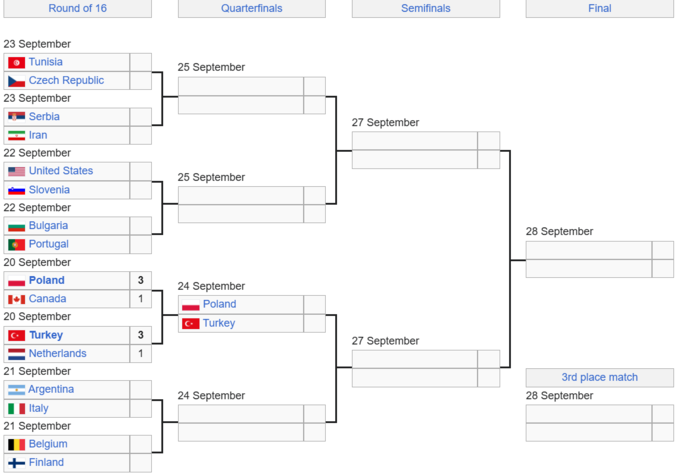The height and width of the screenshot is (476, 680).
Task: Open the Netherlands team link
Action: coord(57,353)
